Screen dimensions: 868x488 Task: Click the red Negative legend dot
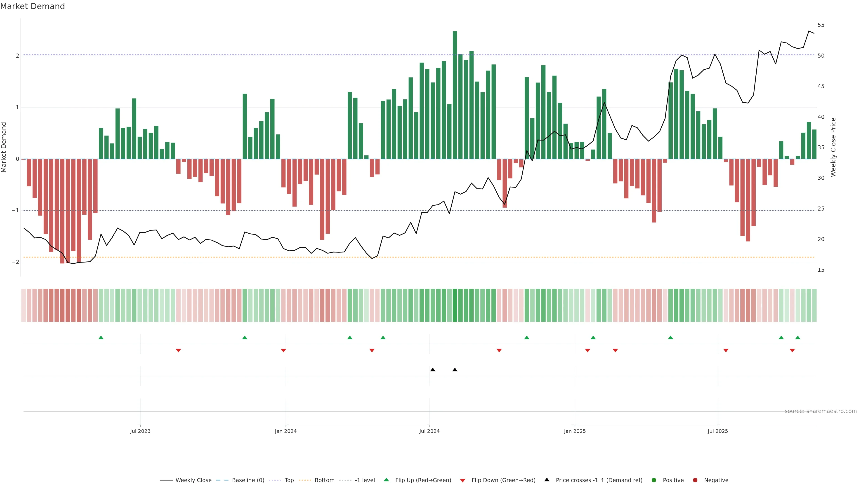point(695,480)
